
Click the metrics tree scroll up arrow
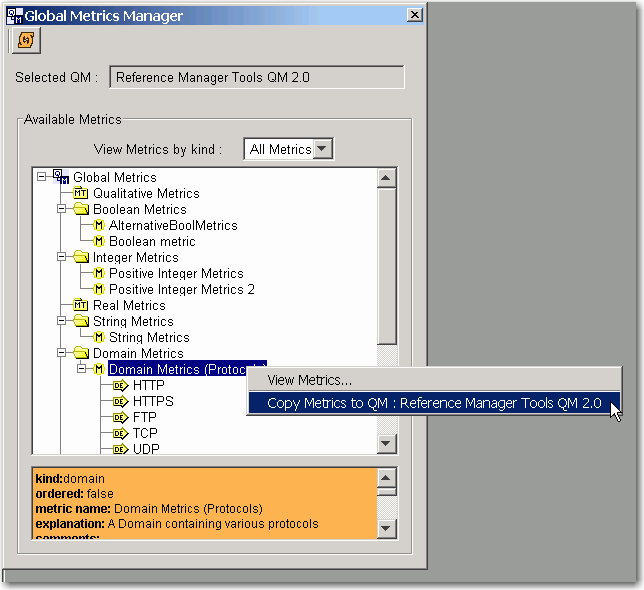click(x=386, y=178)
